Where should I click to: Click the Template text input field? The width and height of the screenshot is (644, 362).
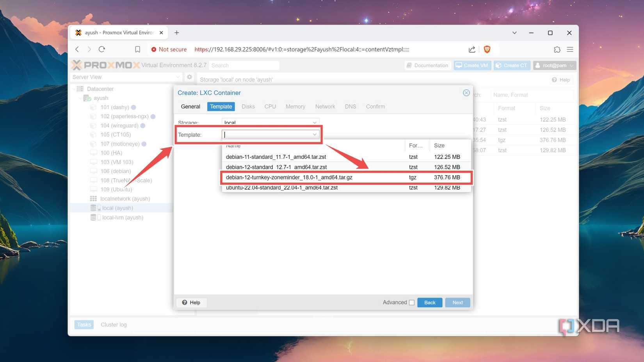[267, 135]
